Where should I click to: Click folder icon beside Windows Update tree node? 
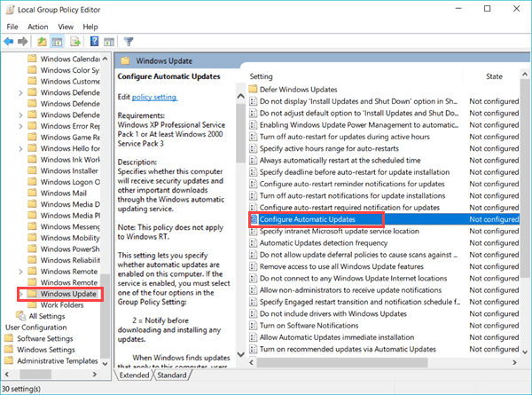pos(32,294)
